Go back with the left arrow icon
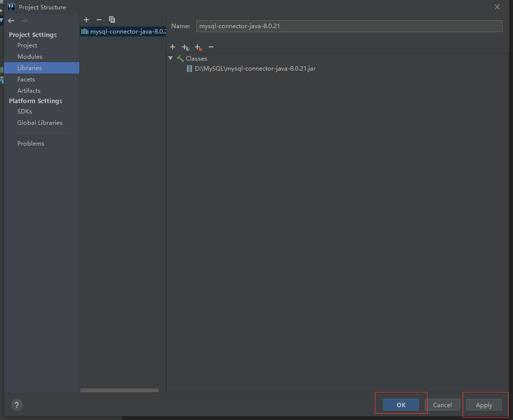Screen dimensions: 513x420 pos(11,21)
